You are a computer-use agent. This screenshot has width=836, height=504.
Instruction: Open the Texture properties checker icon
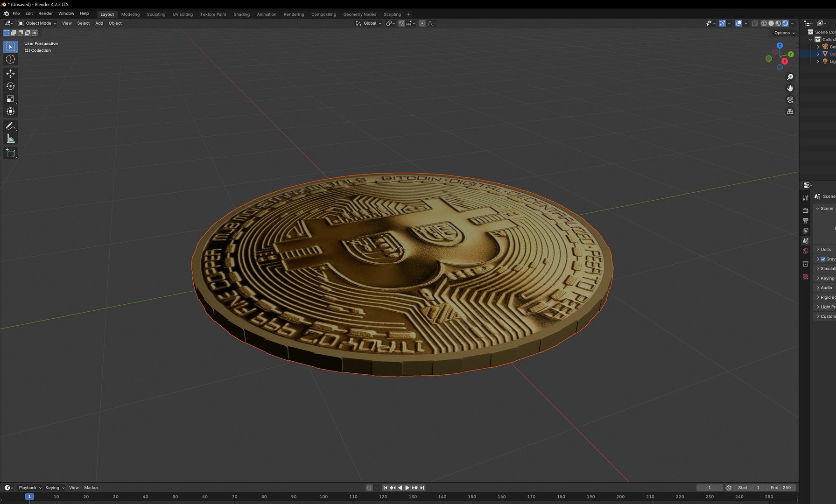[x=806, y=277]
